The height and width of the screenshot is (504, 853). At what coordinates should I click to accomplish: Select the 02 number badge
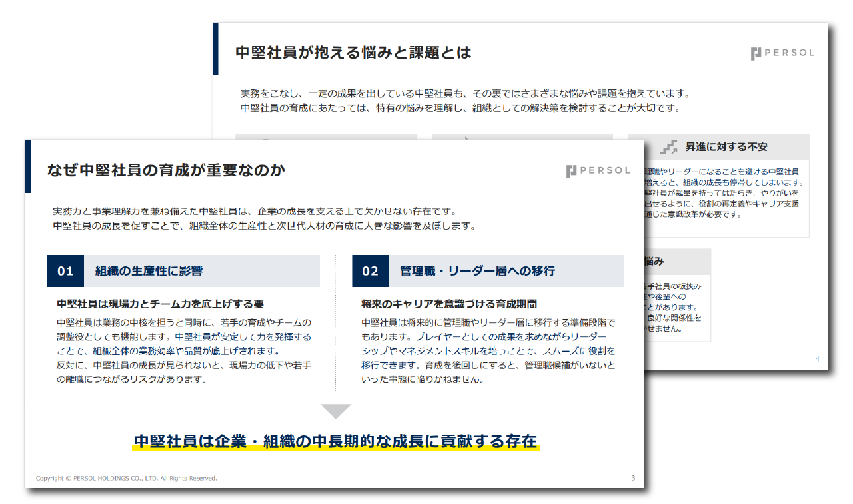point(370,271)
